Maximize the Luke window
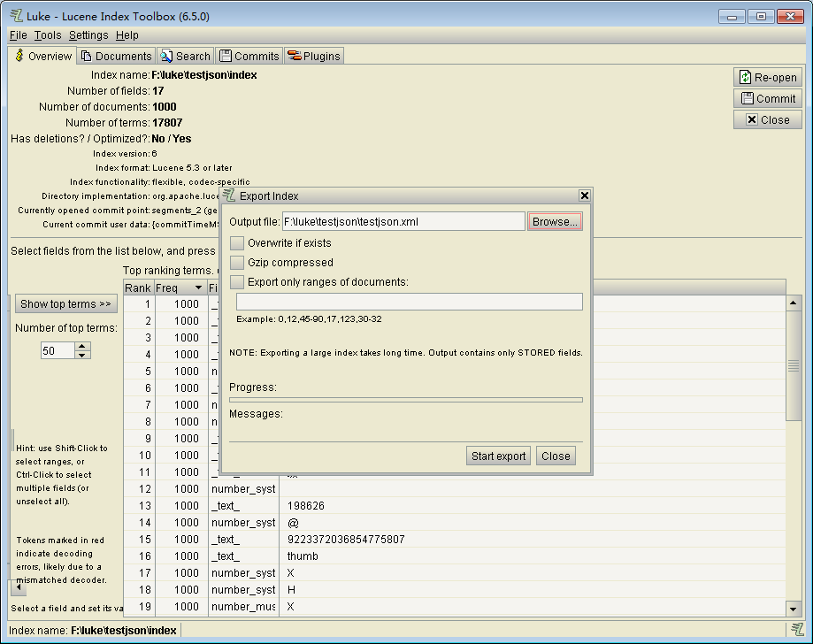 (761, 17)
